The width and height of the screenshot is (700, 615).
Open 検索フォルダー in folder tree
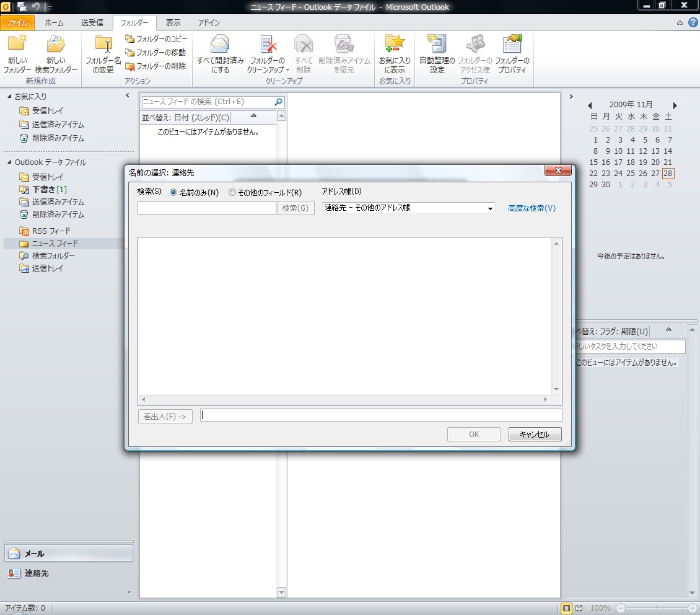tap(47, 255)
